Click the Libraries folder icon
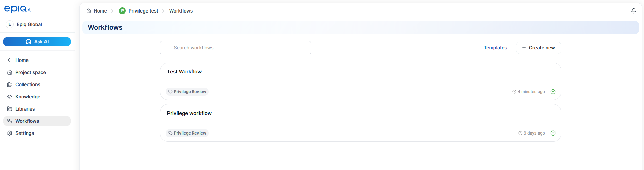 (10, 109)
